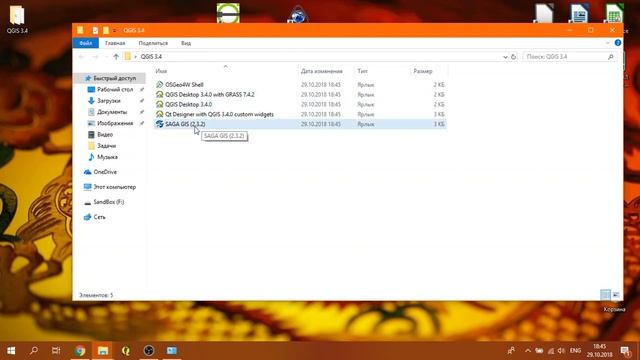The height and width of the screenshot is (360, 640).
Task: Switch to File Explorer on the taskbar
Action: pos(103,350)
